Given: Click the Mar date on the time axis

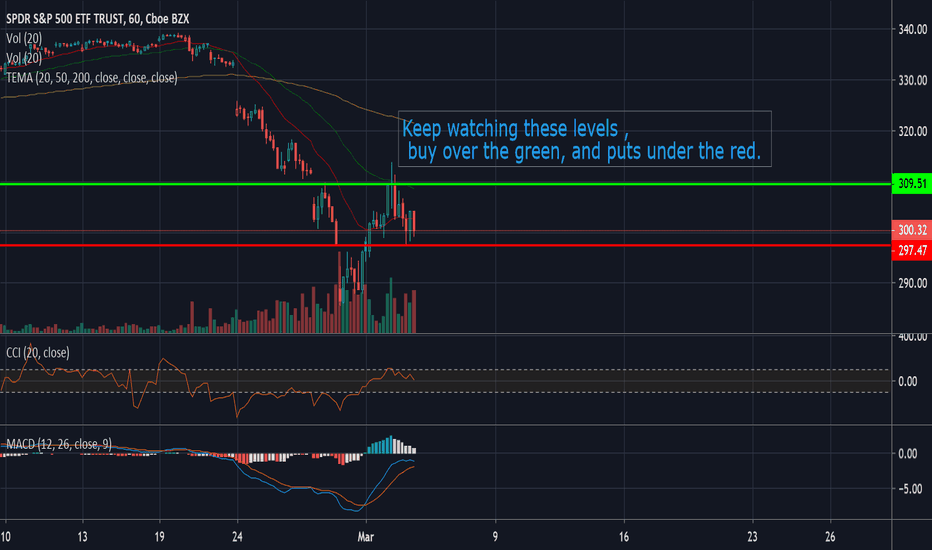Looking at the screenshot, I should [x=366, y=537].
